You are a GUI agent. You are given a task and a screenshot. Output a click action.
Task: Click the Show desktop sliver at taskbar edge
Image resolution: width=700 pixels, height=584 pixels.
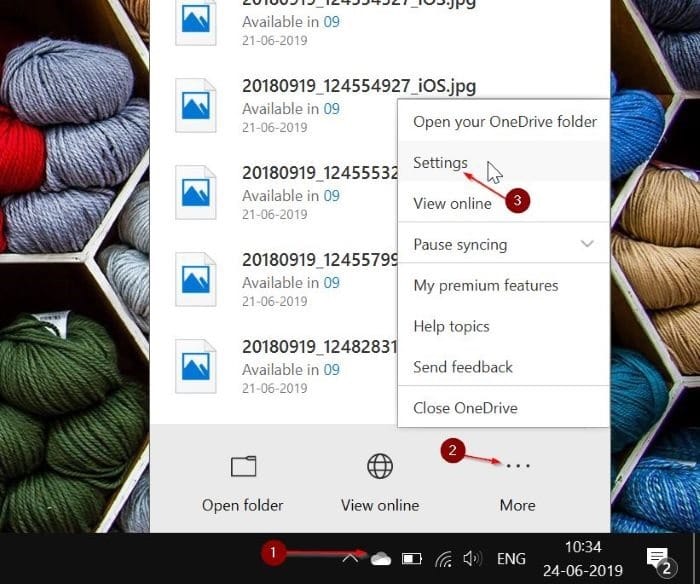(x=697, y=559)
